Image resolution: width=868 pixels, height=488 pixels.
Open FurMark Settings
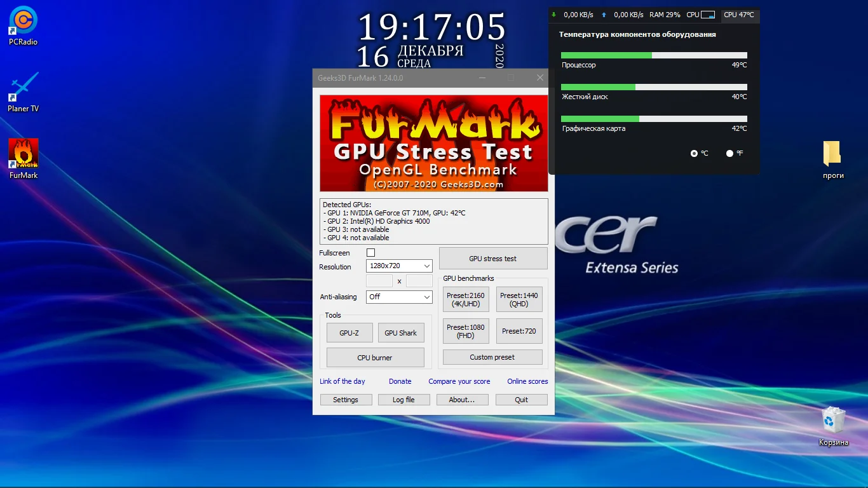tap(346, 400)
